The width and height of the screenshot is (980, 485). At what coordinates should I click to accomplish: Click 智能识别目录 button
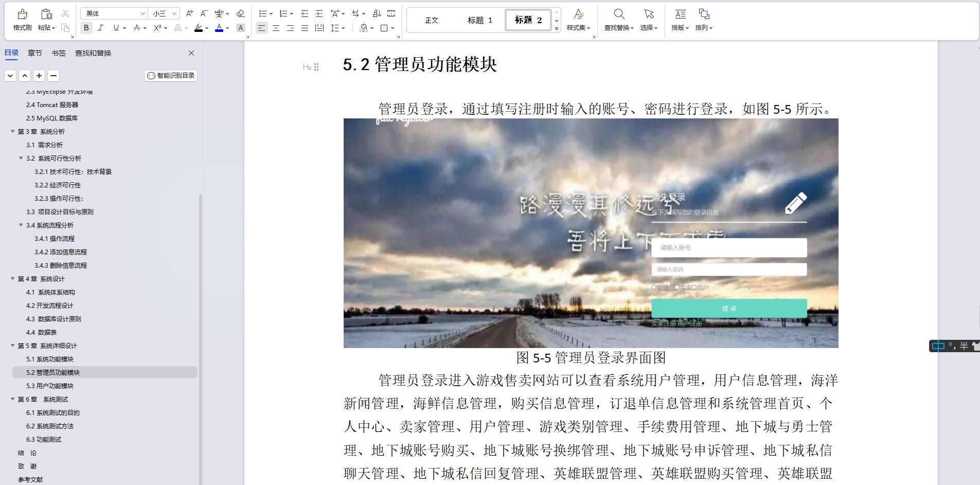click(171, 76)
